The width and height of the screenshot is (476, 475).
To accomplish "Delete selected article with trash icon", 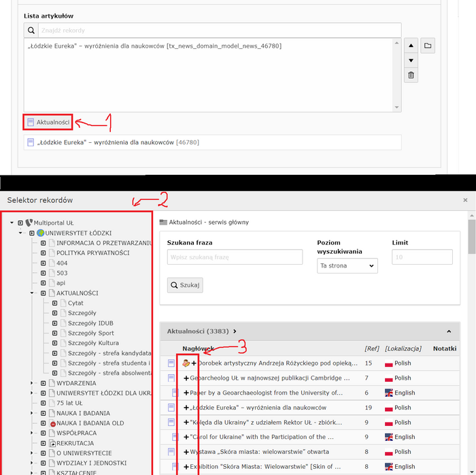I will (x=411, y=76).
